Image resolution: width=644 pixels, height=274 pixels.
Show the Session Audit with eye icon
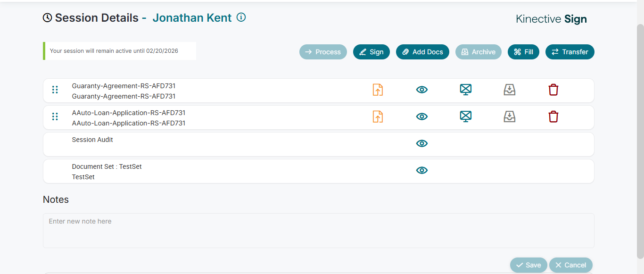click(422, 143)
